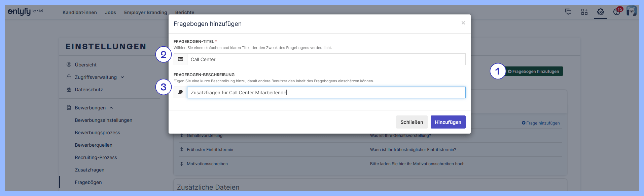Select Fragebögen in the sidebar
This screenshot has height=196, width=644.
(x=88, y=182)
